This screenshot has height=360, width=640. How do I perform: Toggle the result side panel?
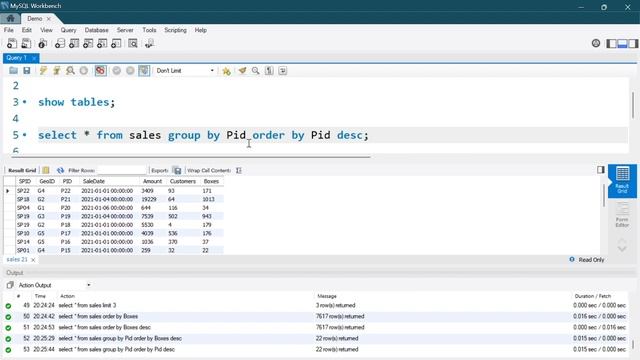point(600,170)
